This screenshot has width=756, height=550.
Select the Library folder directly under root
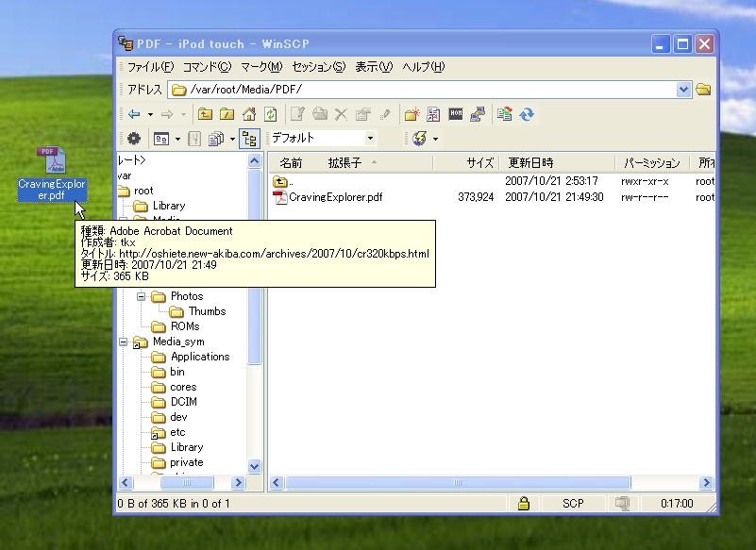168,206
